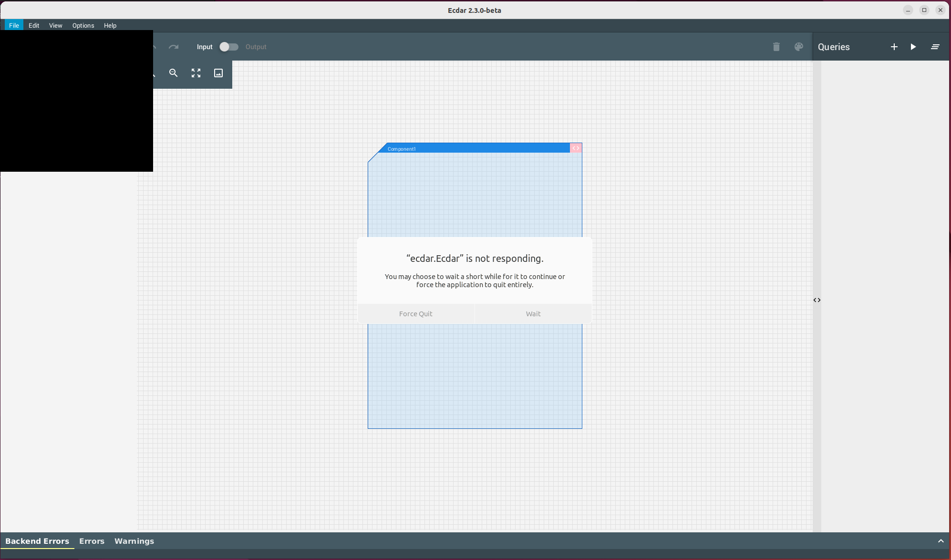The height and width of the screenshot is (560, 951).
Task: Open the Edit menu
Action: tap(34, 25)
